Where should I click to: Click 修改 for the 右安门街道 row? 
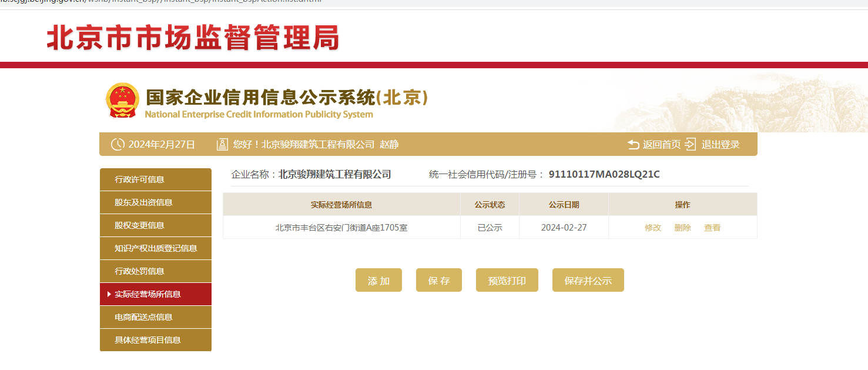[653, 228]
